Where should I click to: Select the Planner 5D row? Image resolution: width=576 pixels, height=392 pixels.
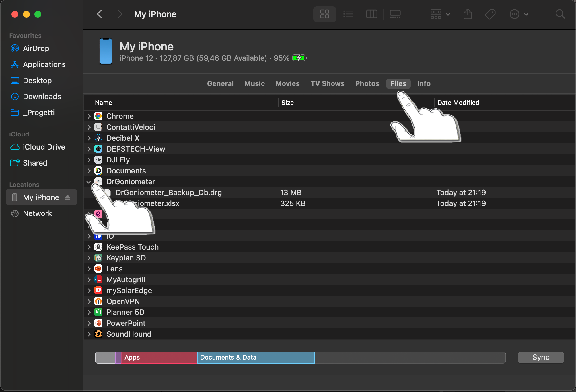329,312
